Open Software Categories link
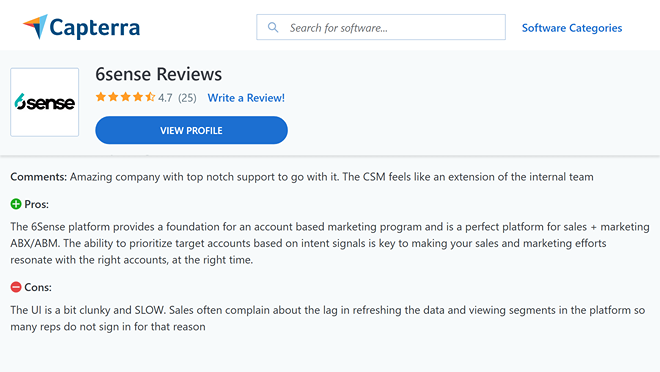The width and height of the screenshot is (660, 372). click(x=572, y=28)
